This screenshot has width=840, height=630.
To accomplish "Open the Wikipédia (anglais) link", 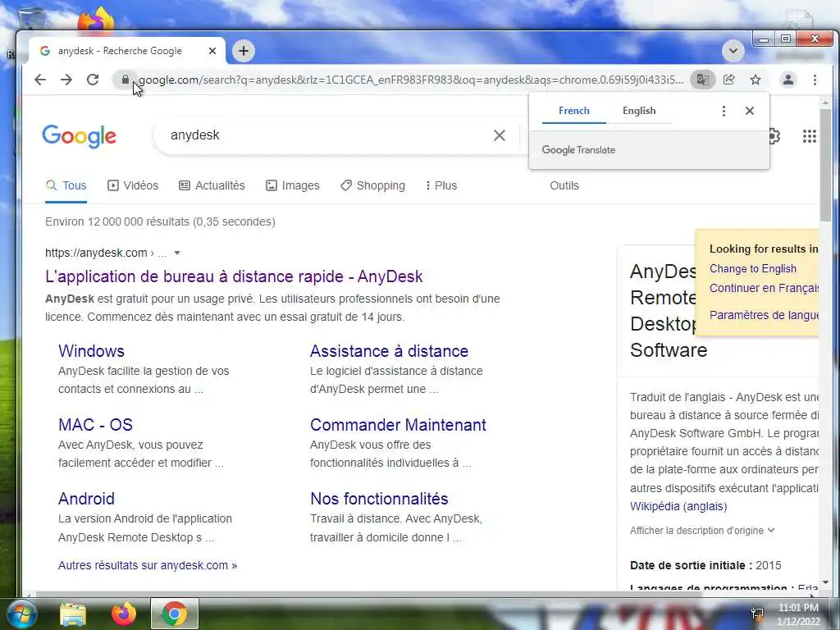I will click(x=678, y=506).
